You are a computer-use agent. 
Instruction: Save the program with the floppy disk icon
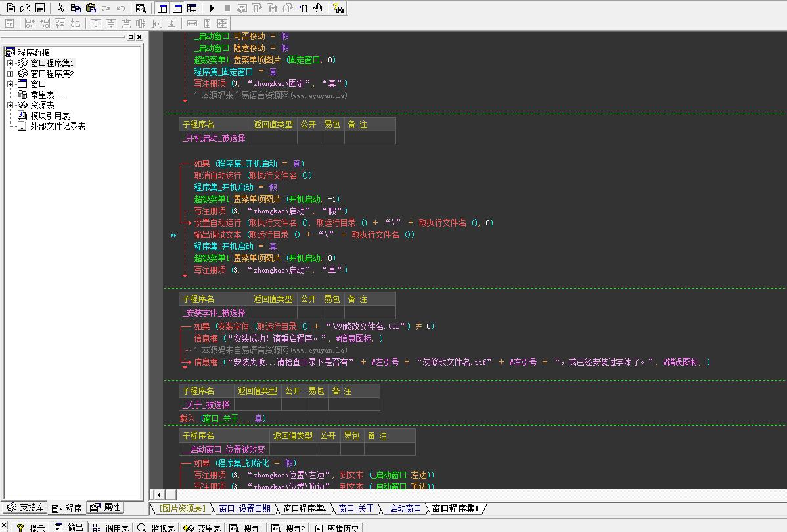click(x=40, y=8)
